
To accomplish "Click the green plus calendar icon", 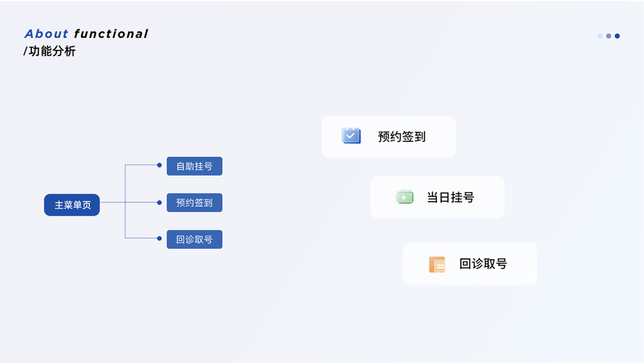I will click(404, 197).
